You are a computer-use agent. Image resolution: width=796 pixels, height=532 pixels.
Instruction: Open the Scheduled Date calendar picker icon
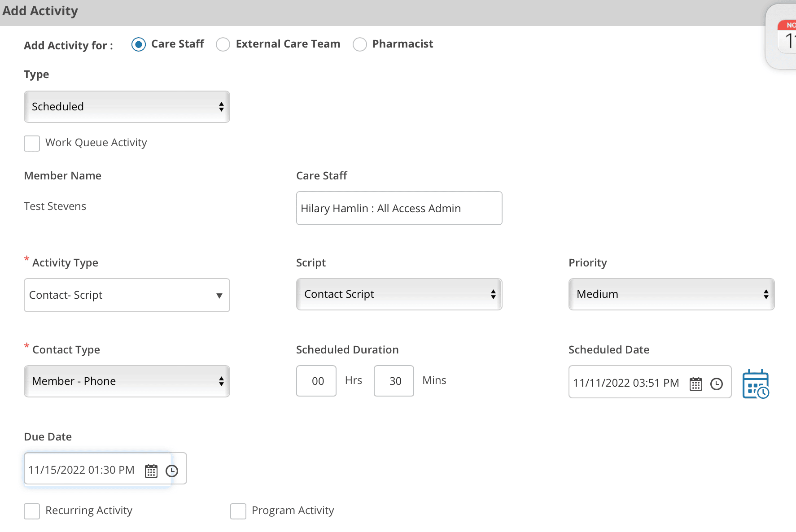tap(695, 384)
